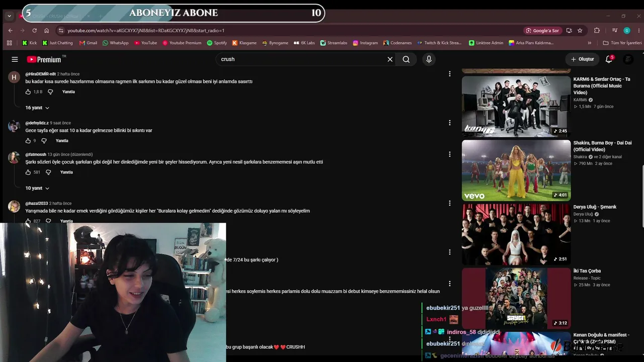Open options menu for hazal2033's comment
Viewport: 644px width, 362px height.
click(x=450, y=203)
